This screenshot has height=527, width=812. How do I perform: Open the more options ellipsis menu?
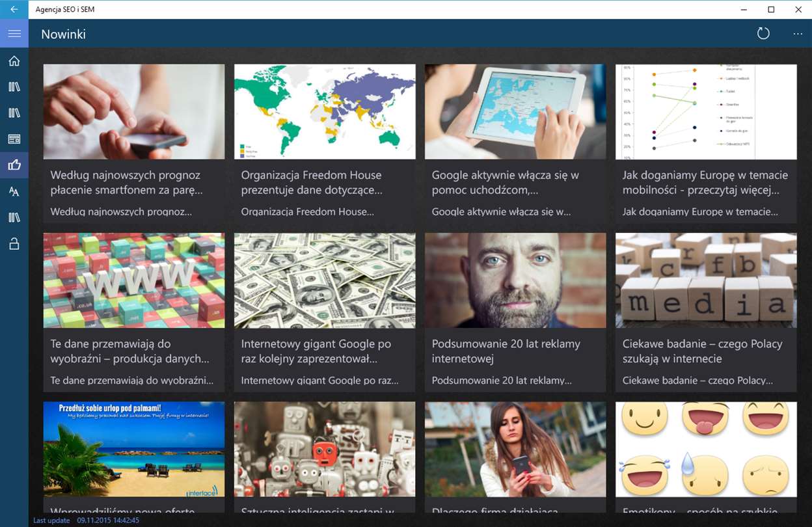pos(798,34)
